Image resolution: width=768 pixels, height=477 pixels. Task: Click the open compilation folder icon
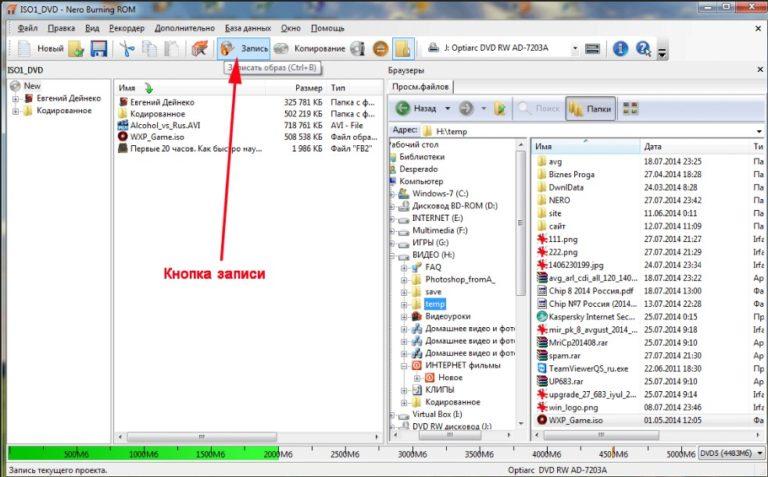[76, 49]
